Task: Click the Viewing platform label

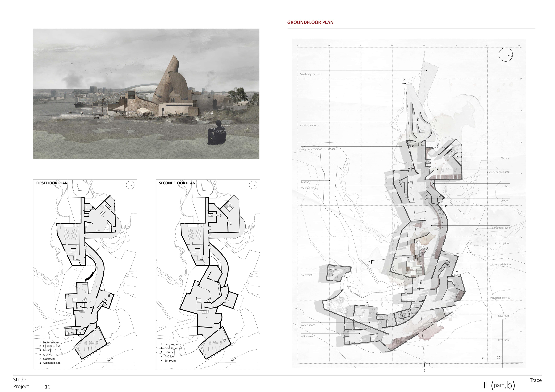Action: (309, 125)
